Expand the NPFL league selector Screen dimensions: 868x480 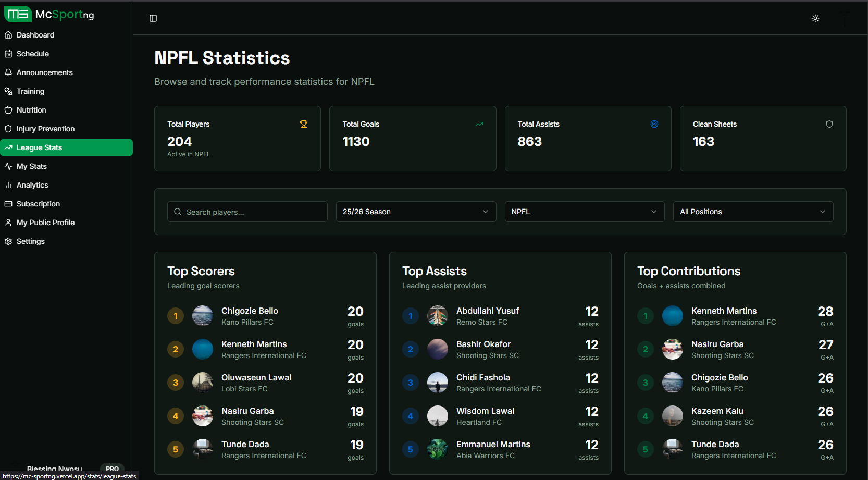pos(584,212)
